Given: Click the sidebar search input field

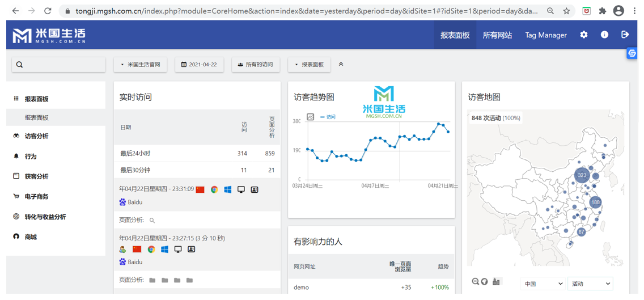Looking at the screenshot, I should coord(59,65).
